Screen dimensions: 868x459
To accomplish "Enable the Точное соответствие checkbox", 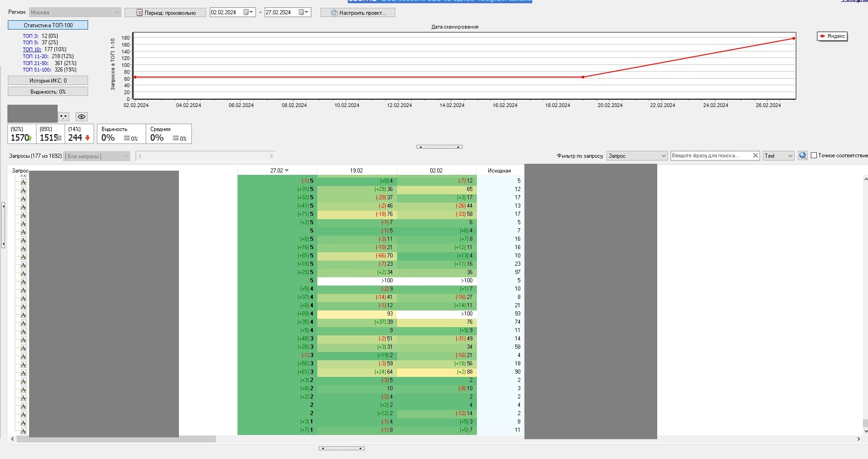I will (x=814, y=155).
